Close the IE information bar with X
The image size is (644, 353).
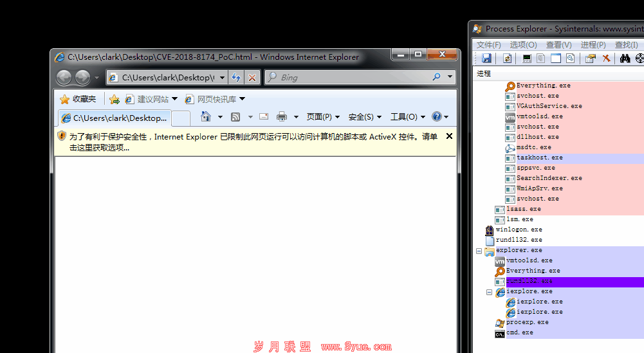point(449,136)
